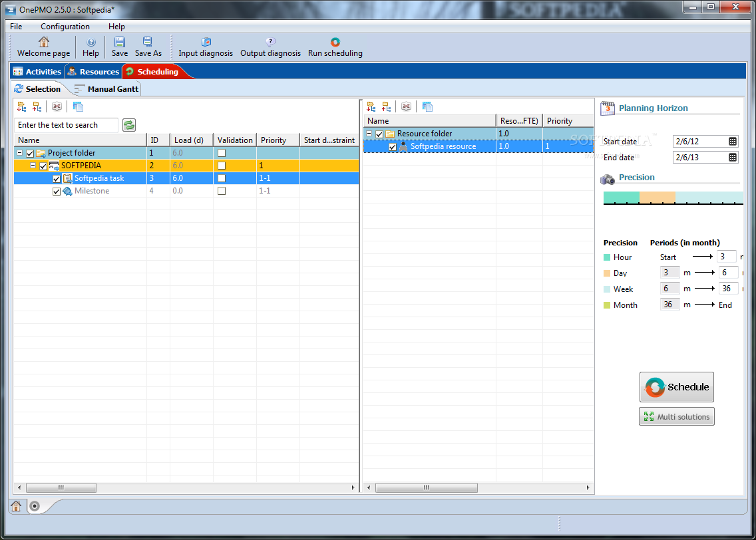The image size is (756, 540).
Task: Sort by Validation column header
Action: [x=235, y=140]
